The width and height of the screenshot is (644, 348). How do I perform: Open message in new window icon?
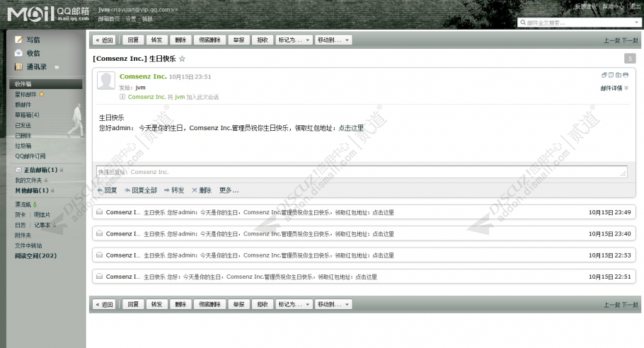coord(604,75)
